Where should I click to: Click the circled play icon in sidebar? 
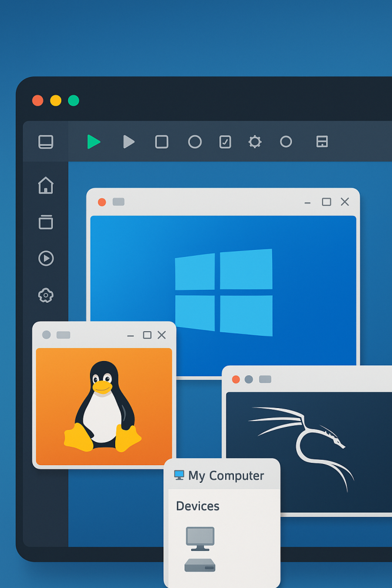pos(46,258)
